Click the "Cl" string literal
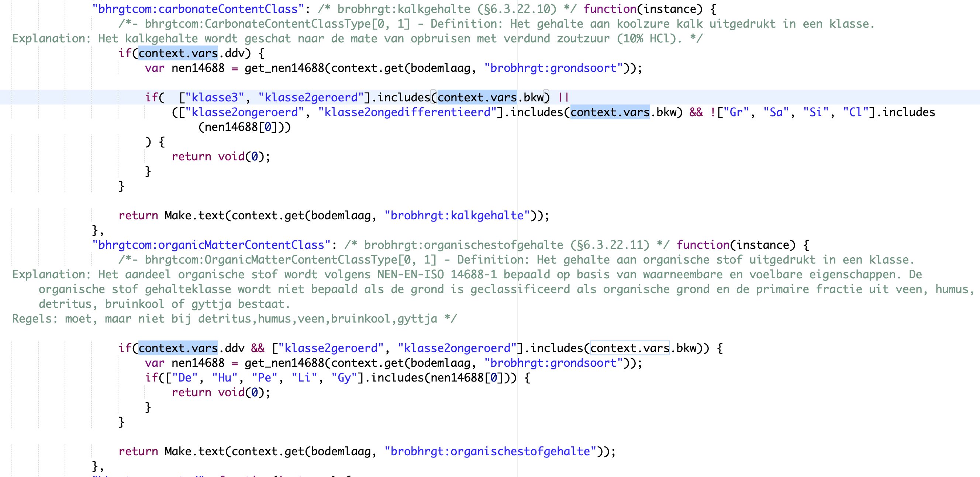 point(856,112)
